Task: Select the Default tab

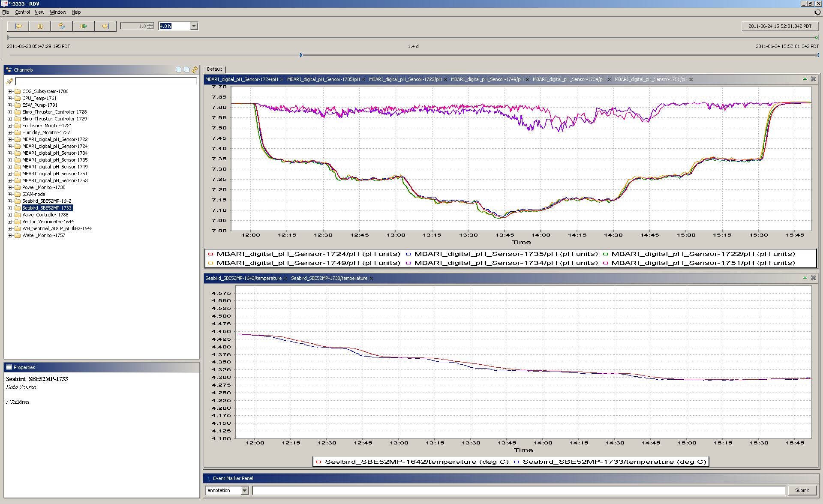Action: pos(215,69)
